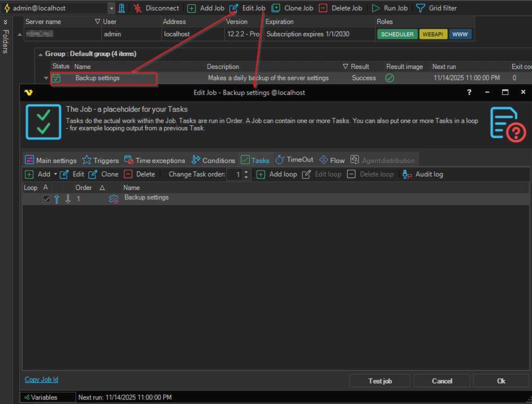This screenshot has height=404, width=532.
Task: Open the Add task dropdown arrow
Action: point(56,175)
